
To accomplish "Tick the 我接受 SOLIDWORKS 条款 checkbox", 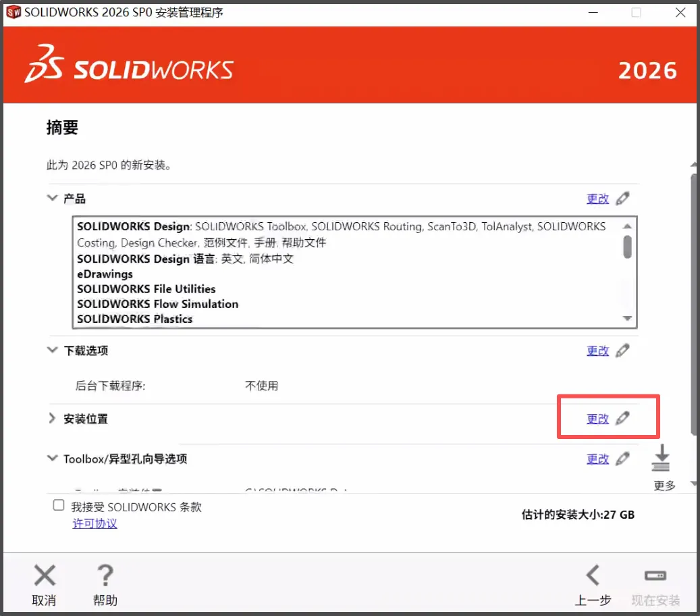I will (59, 505).
